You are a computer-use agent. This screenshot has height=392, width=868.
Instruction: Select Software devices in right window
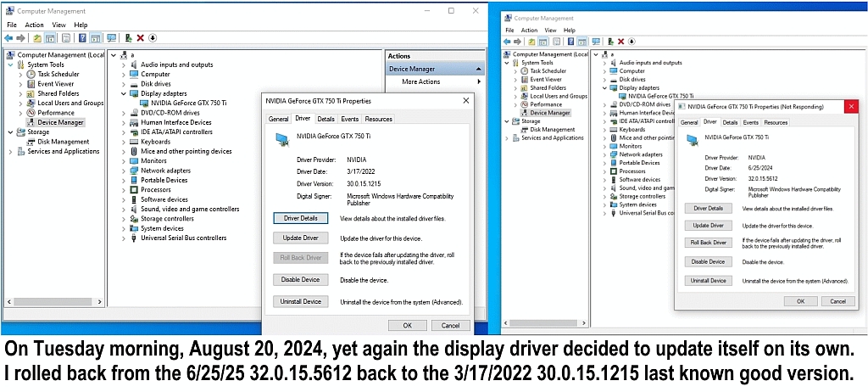click(639, 179)
